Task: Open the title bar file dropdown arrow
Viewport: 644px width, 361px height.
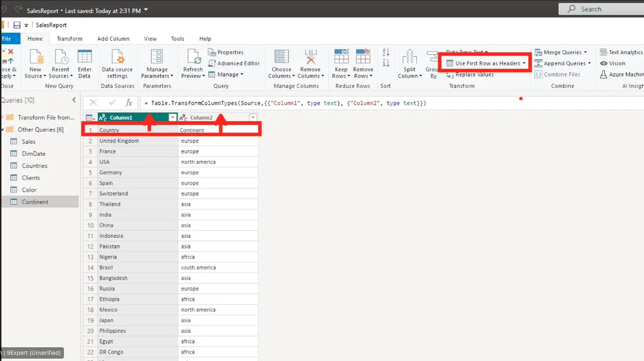Action: click(x=146, y=9)
